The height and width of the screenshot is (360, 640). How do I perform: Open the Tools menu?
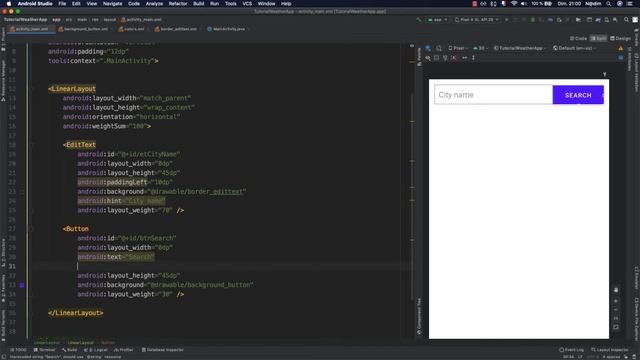click(231, 4)
